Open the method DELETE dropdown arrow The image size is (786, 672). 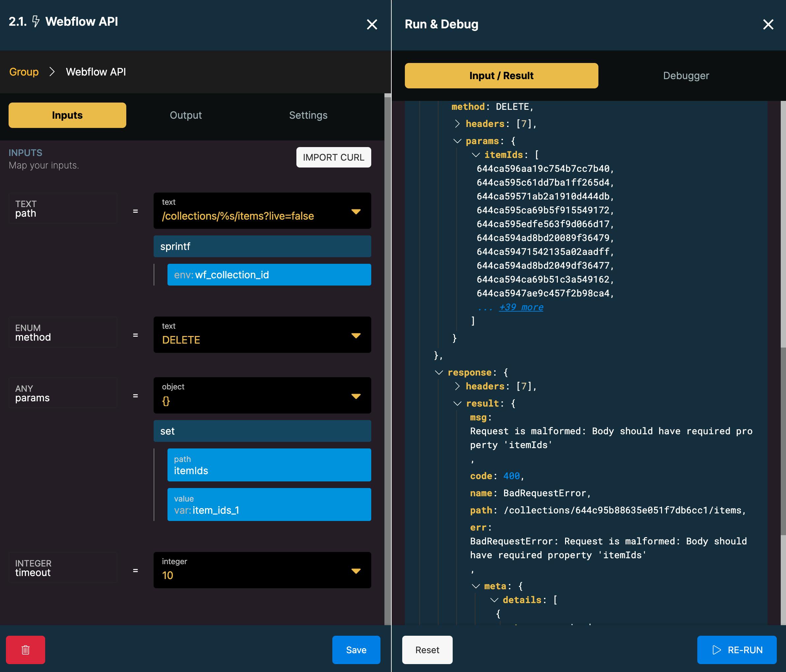(x=355, y=335)
